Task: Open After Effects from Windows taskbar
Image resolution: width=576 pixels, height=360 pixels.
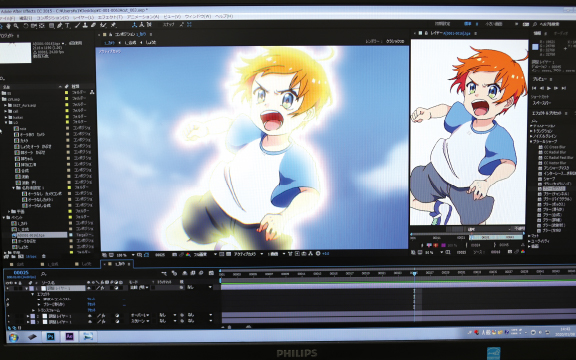Action: tap(69, 336)
